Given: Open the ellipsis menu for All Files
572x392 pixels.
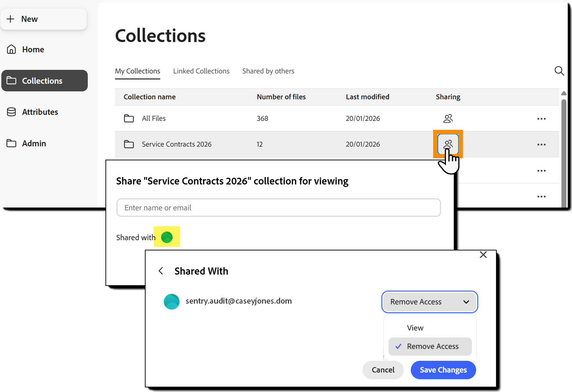Looking at the screenshot, I should click(x=541, y=118).
